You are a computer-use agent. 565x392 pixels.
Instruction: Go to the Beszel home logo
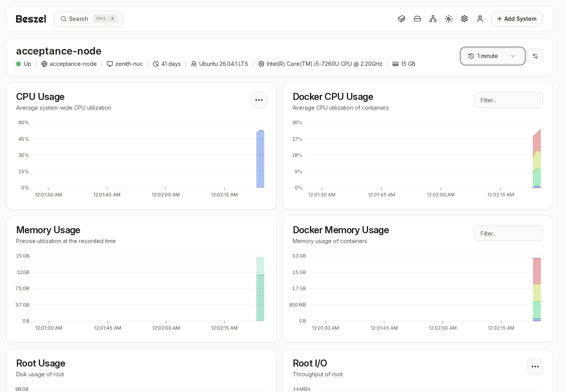[x=31, y=19]
